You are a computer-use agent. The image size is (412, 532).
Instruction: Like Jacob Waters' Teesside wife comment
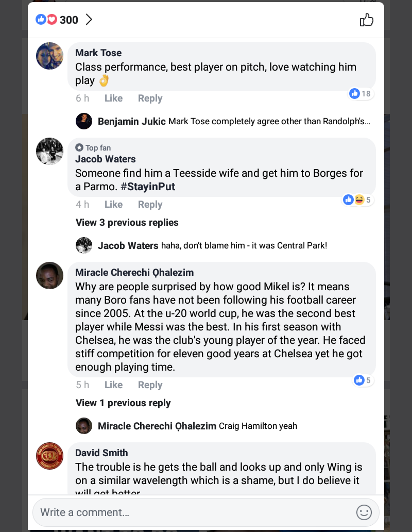point(113,205)
